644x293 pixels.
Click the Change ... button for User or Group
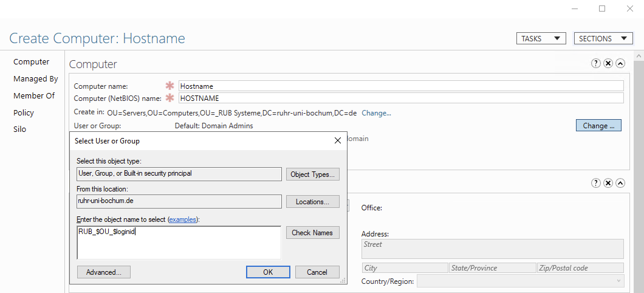(599, 126)
